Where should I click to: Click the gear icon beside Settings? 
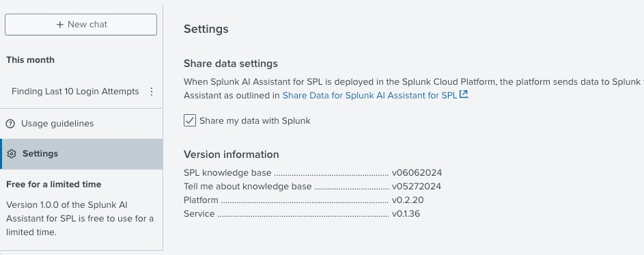12,154
